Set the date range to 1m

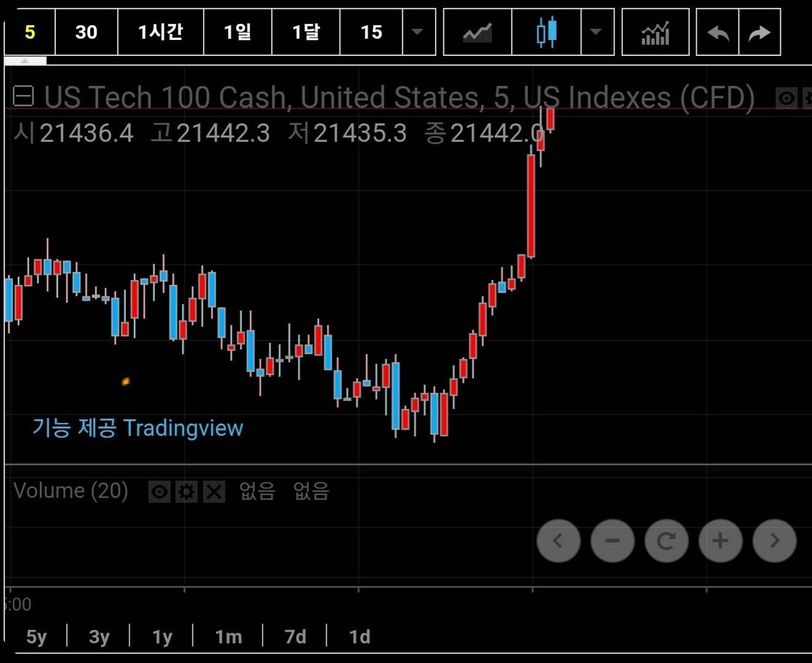[228, 636]
